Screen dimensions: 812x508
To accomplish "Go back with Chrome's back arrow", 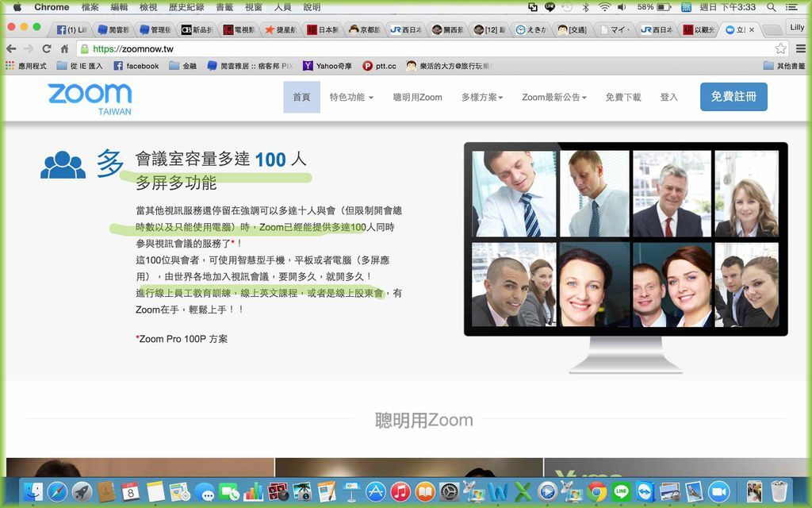I will pos(11,48).
